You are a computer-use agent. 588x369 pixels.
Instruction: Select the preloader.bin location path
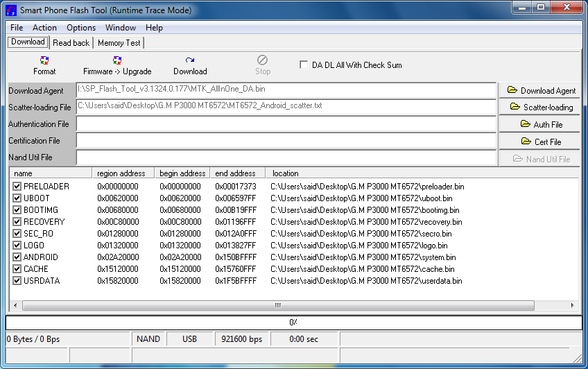point(367,187)
